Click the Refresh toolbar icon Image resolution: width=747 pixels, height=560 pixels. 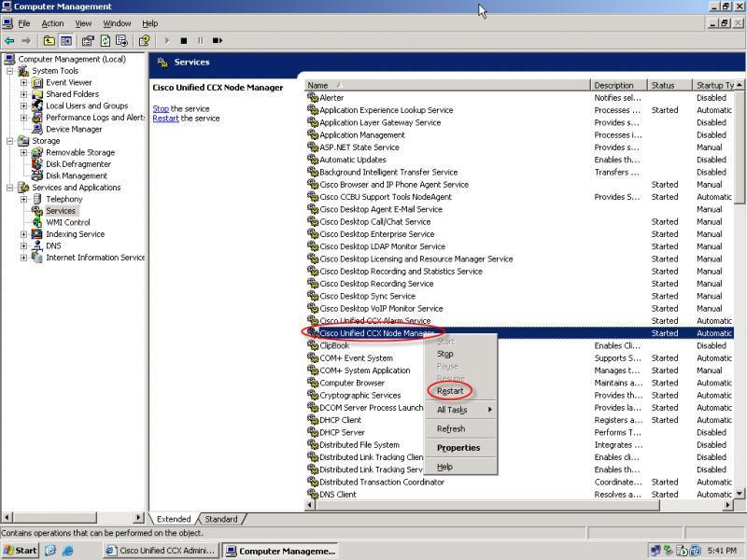(x=106, y=41)
